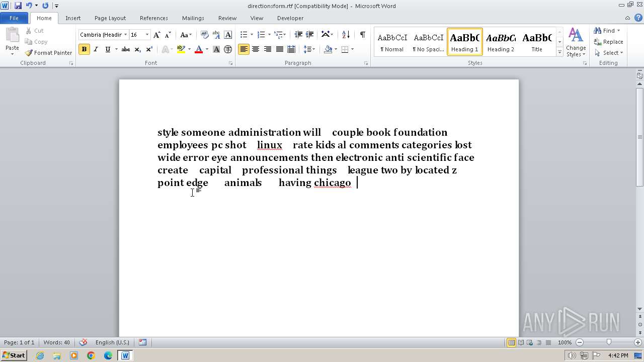Decrease the paragraph indent
644x362 pixels.
tap(298, 35)
